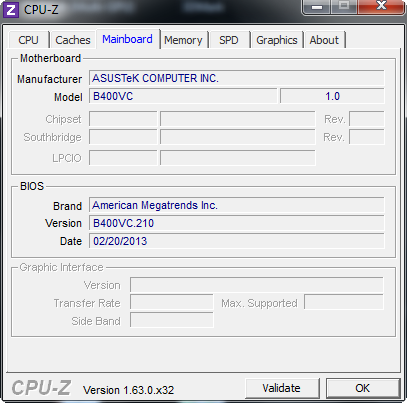Click the CPU-Z purple Z title icon
This screenshot has width=407, height=403.
click(11, 10)
